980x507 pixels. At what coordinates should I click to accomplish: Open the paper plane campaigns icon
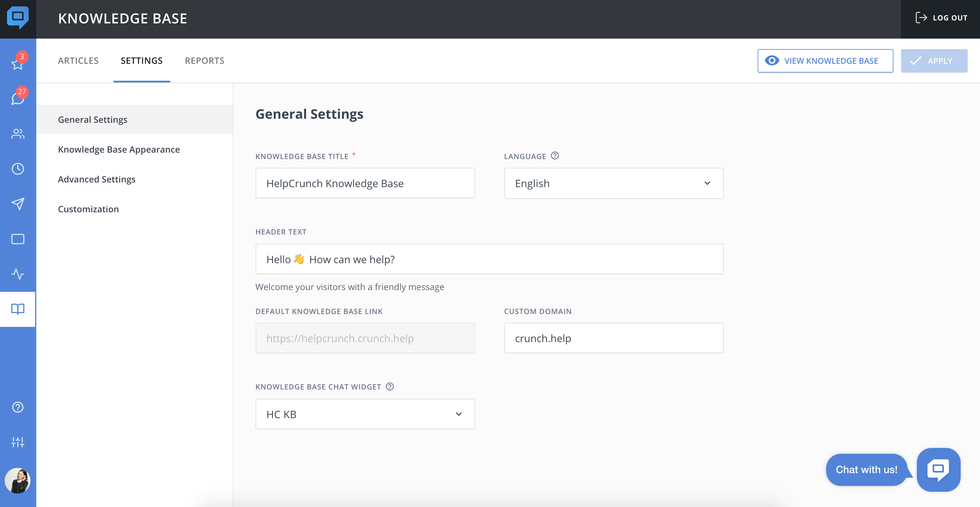(x=18, y=204)
